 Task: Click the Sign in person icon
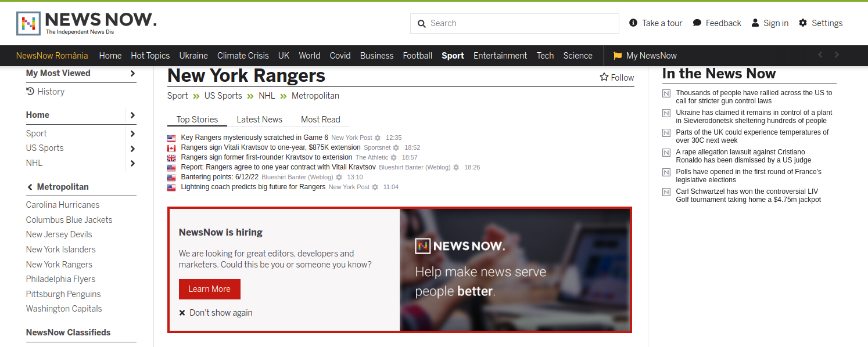pyautogui.click(x=755, y=23)
